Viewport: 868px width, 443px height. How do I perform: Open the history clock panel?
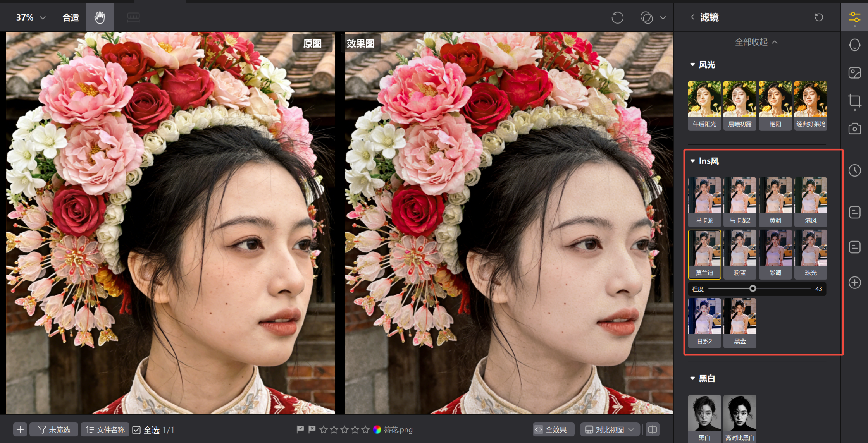click(x=854, y=170)
